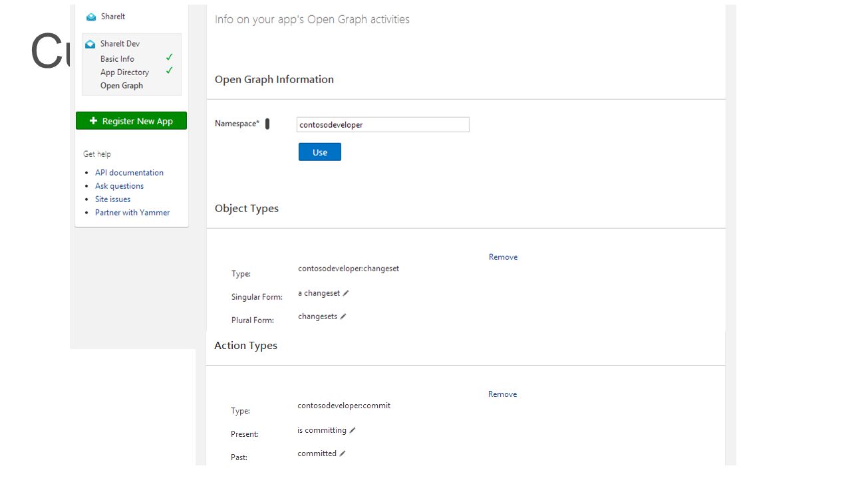Remove the commit action type

(x=502, y=394)
